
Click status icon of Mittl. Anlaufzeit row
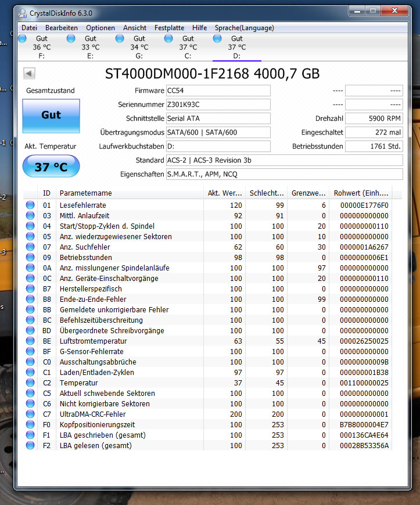click(x=30, y=215)
